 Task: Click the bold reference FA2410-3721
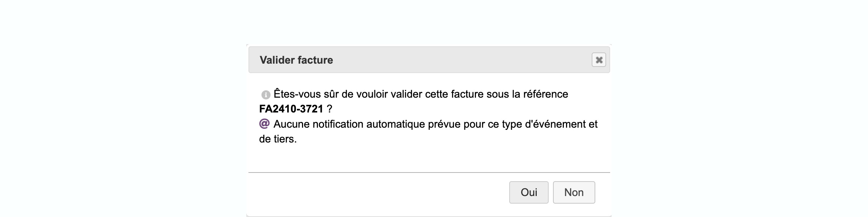291,109
